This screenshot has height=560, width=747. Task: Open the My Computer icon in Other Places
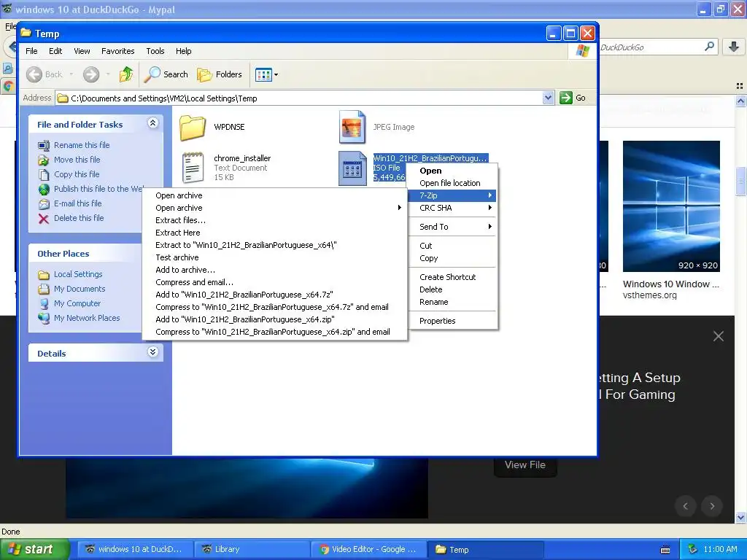click(44, 304)
